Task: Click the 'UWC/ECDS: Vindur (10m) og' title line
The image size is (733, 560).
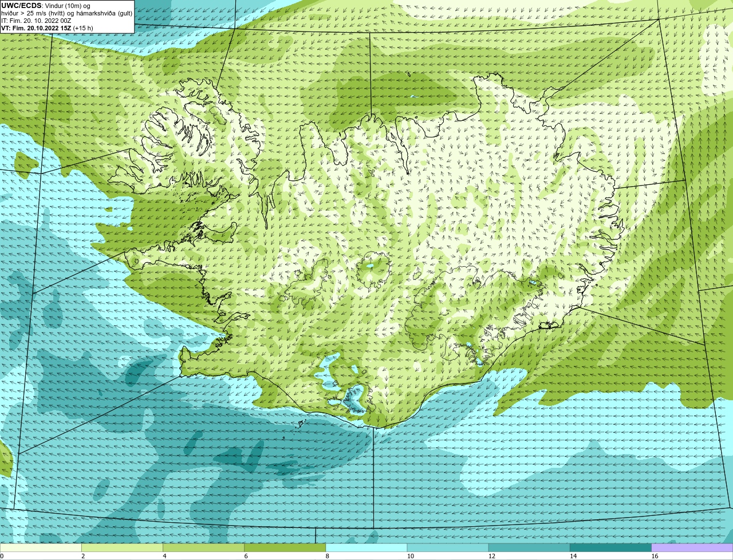Action: [x=46, y=5]
